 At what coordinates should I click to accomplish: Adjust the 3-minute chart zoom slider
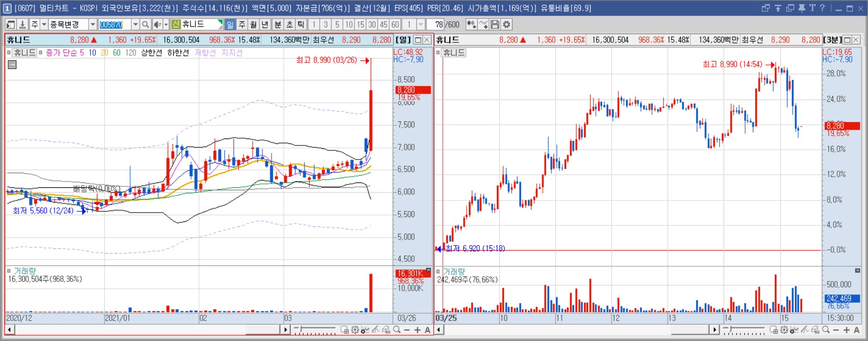pyautogui.click(x=744, y=330)
